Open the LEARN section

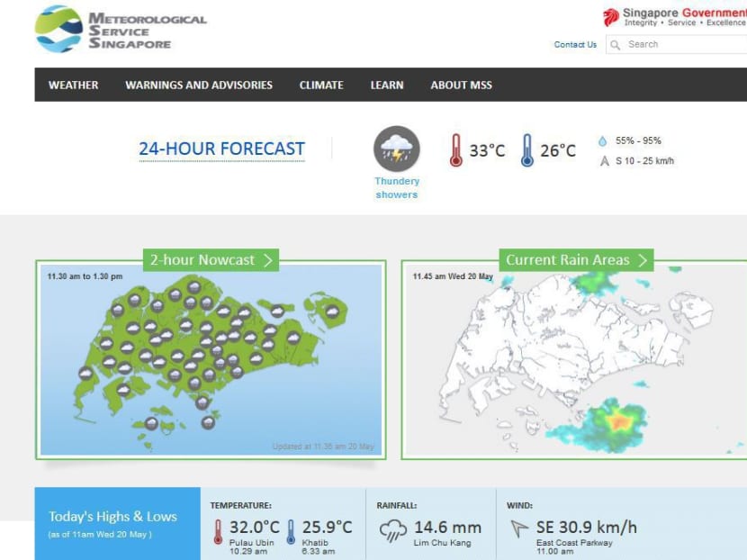tap(386, 85)
